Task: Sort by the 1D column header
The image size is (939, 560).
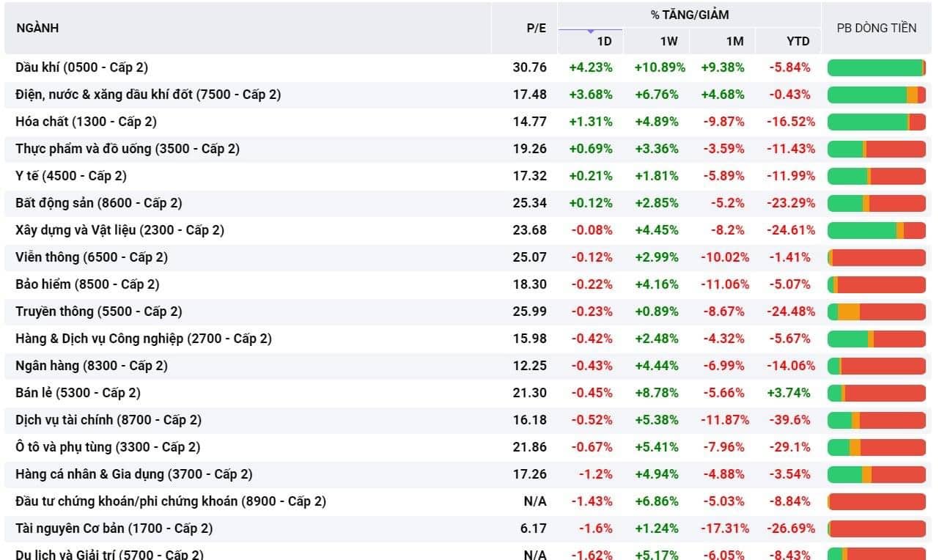Action: 604,41
